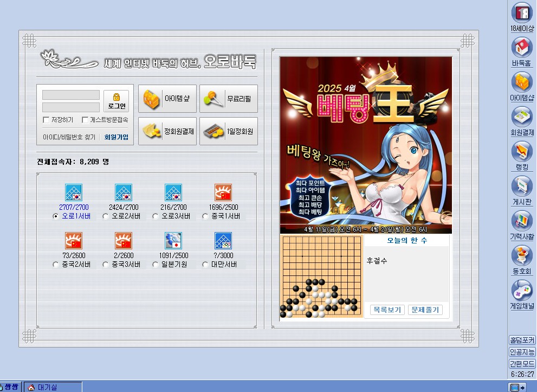537x392 pixels.
Task: Select the 오로1서버 radio button
Action: coord(55,216)
